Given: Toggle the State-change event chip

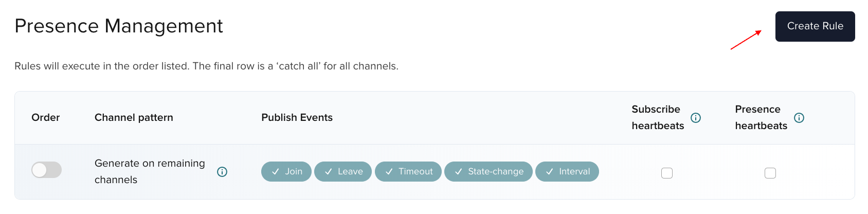Looking at the screenshot, I should point(489,172).
